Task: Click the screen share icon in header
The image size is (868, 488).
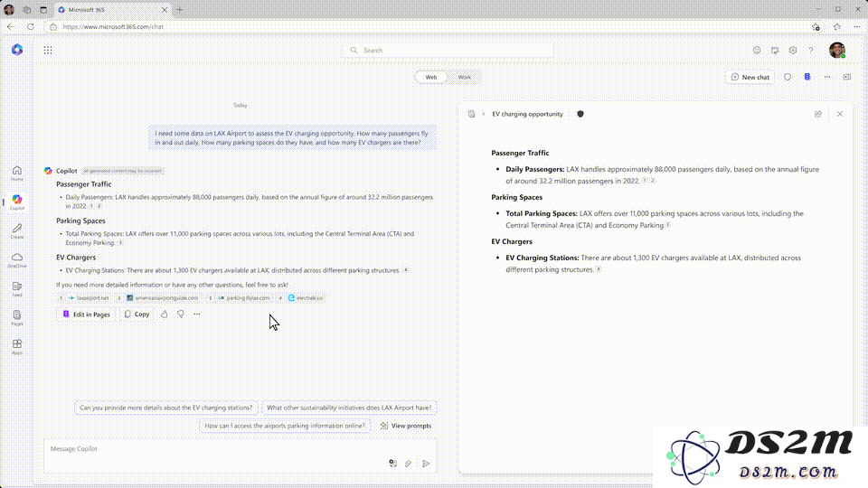Action: pos(775,51)
